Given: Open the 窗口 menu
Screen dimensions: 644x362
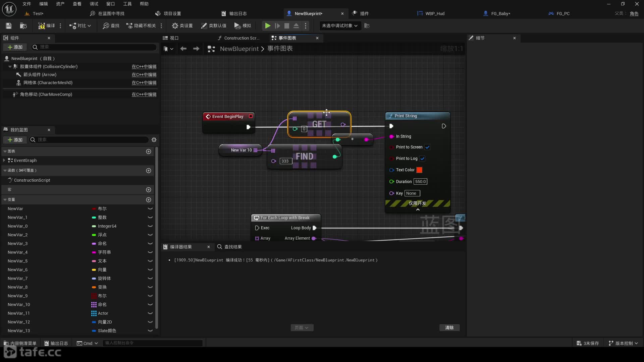Looking at the screenshot, I should (x=111, y=4).
